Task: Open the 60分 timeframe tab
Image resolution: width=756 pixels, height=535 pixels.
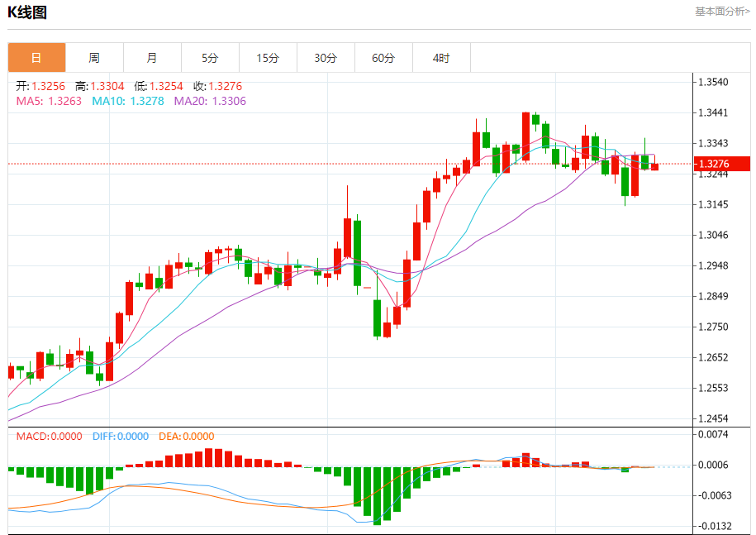Action: click(x=384, y=58)
